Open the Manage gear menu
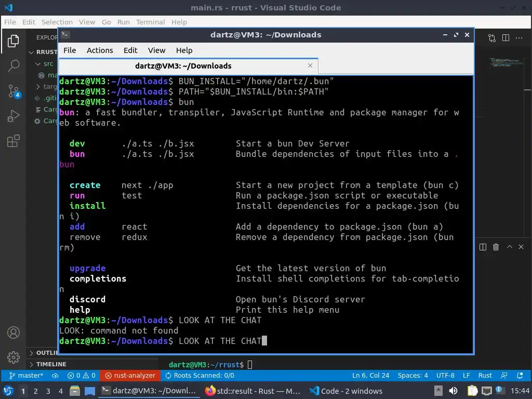 pyautogui.click(x=13, y=357)
